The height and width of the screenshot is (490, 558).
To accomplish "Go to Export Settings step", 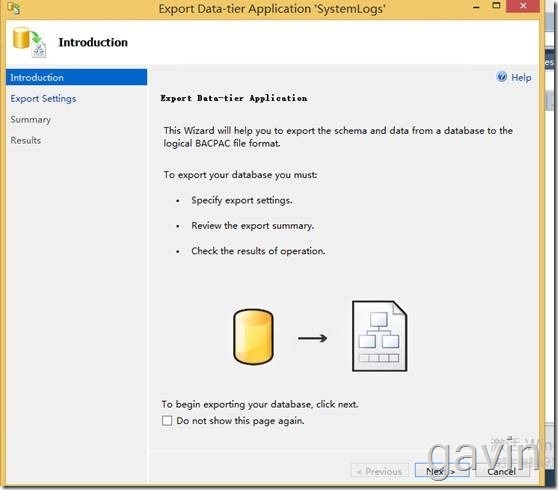I will [x=43, y=99].
